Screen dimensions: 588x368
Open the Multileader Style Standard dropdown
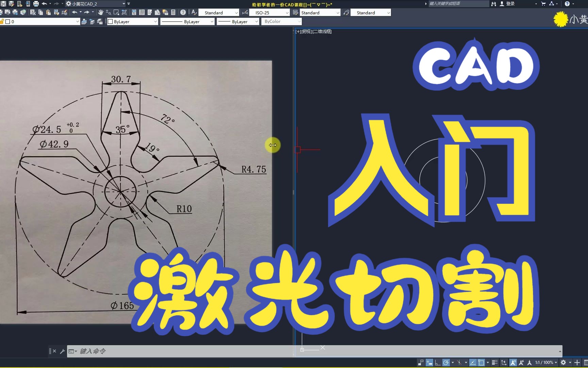pyautogui.click(x=371, y=13)
